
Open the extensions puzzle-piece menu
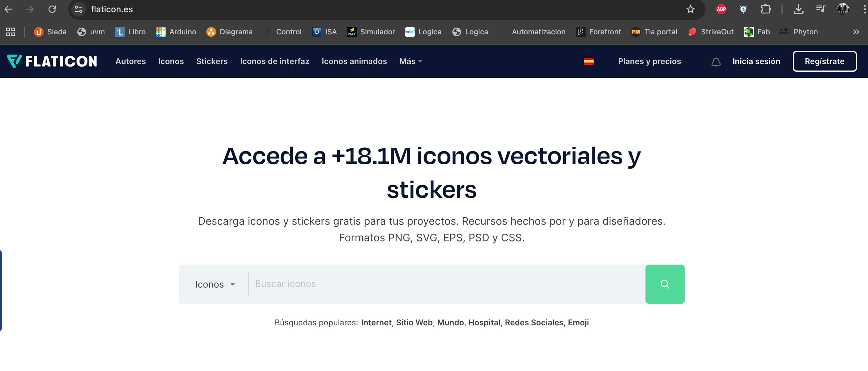(x=765, y=9)
